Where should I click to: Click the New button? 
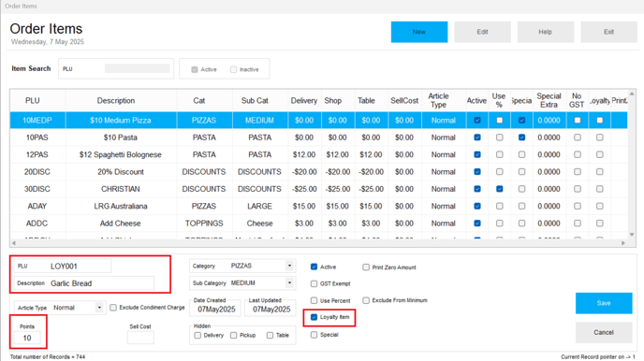pos(419,32)
